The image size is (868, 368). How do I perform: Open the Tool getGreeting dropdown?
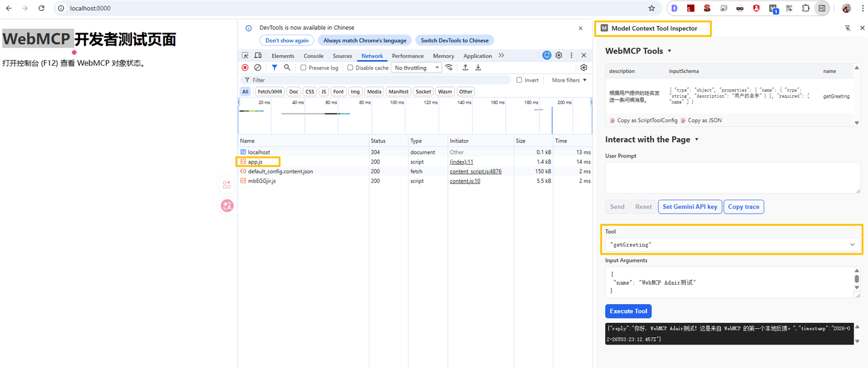click(x=732, y=244)
